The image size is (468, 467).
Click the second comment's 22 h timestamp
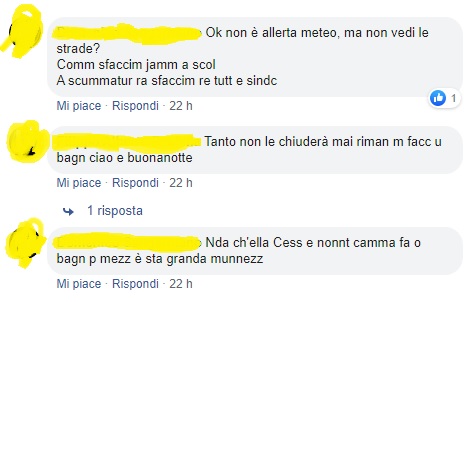[181, 183]
